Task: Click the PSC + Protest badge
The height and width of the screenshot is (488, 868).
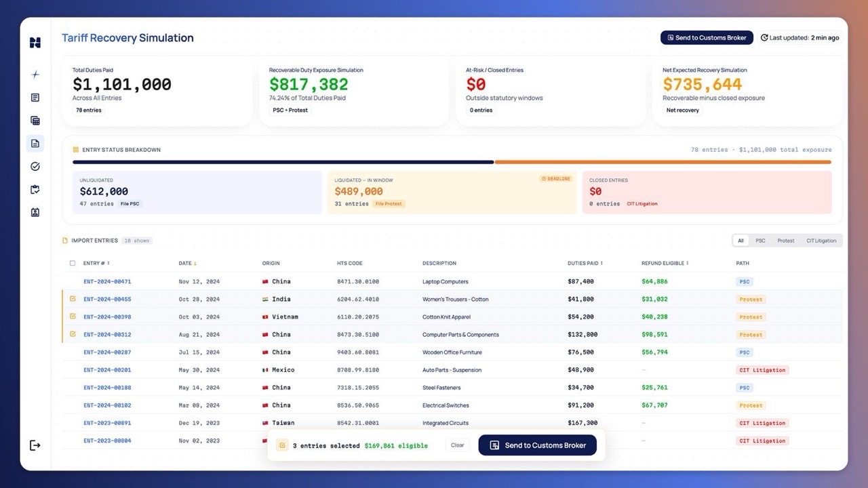Action: tap(290, 110)
